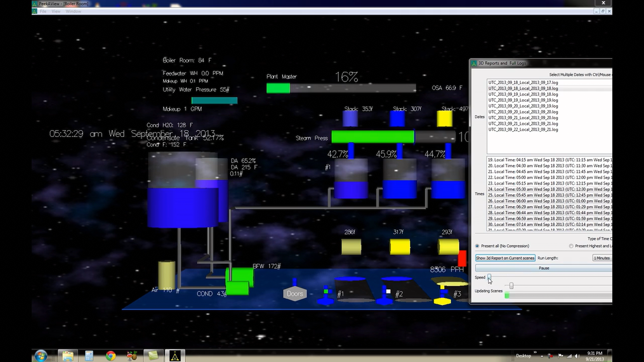Click the Updating Scenes progress bar
This screenshot has height=362, width=644.
point(558,295)
